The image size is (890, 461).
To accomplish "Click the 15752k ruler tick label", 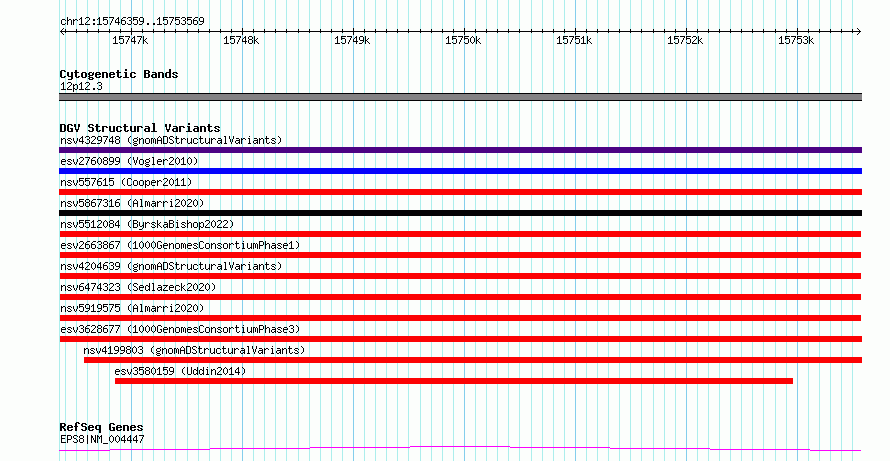I will (x=685, y=40).
